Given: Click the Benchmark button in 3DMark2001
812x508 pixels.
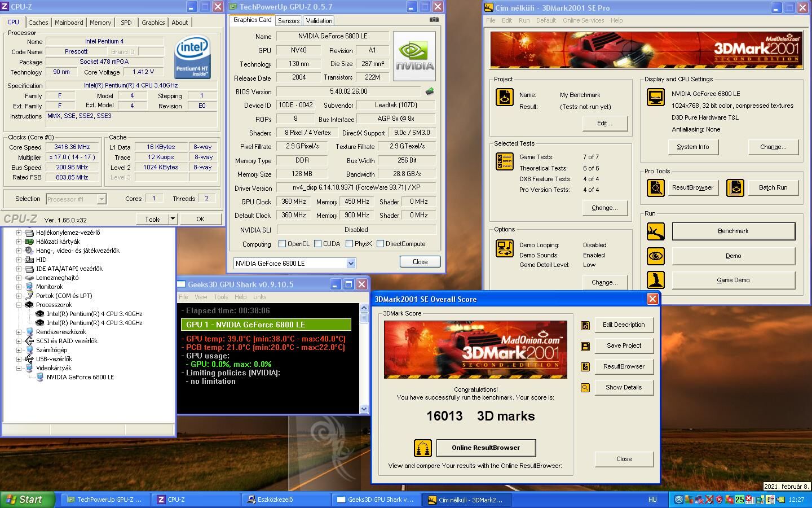Looking at the screenshot, I should click(x=733, y=231).
